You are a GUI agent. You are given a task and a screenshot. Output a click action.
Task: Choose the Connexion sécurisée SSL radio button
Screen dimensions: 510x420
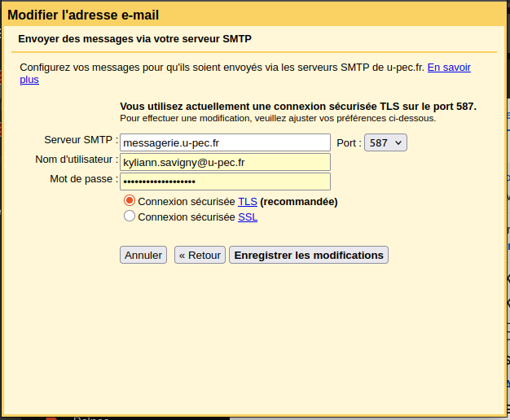[x=130, y=217]
